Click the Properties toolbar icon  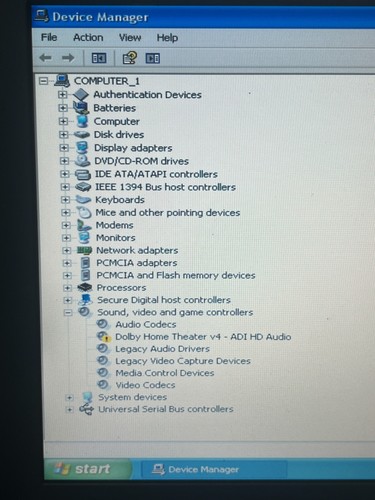[x=129, y=58]
